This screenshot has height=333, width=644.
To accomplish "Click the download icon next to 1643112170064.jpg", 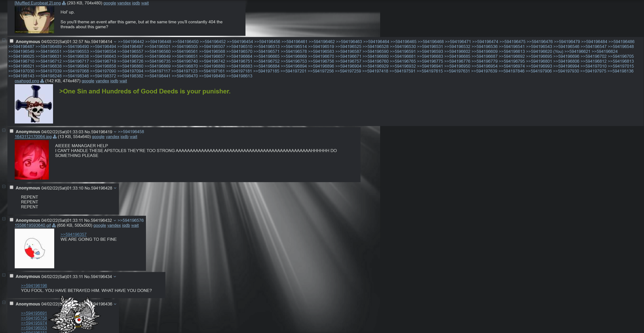I will click(55, 137).
